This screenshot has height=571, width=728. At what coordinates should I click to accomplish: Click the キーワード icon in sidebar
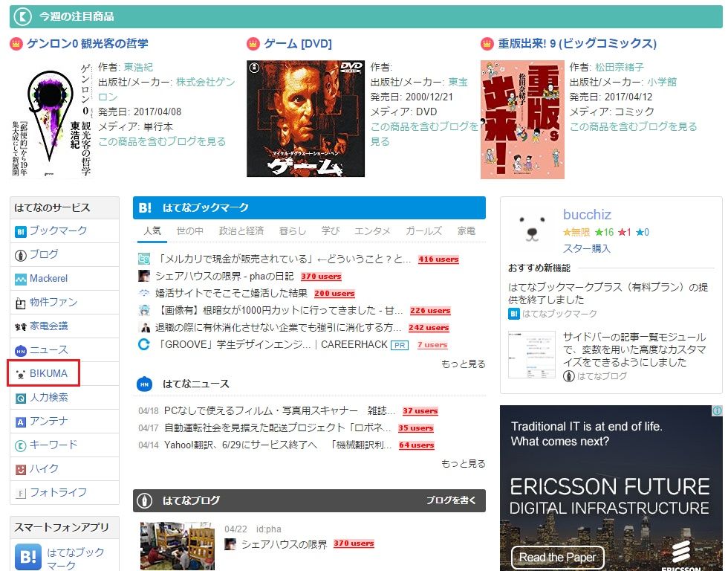tap(21, 445)
